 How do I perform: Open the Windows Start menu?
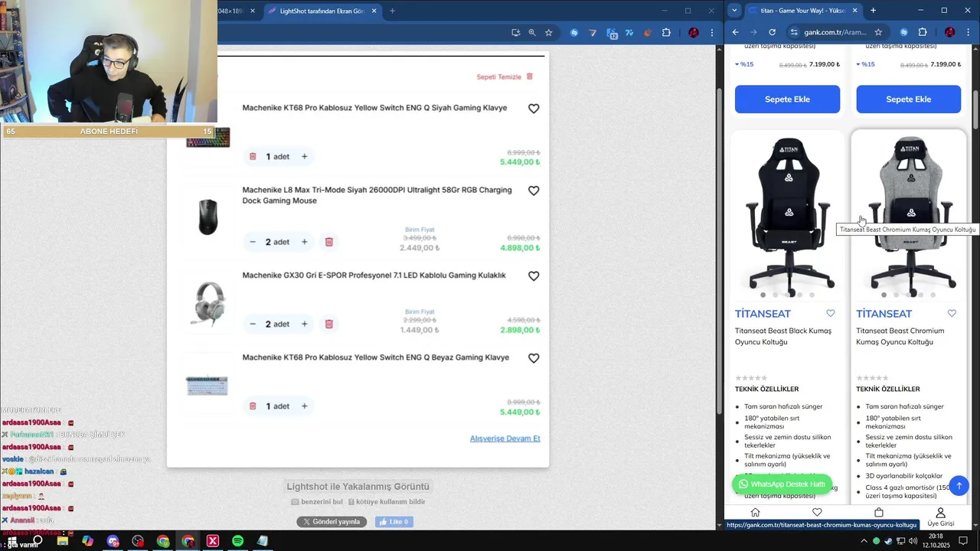coord(11,541)
